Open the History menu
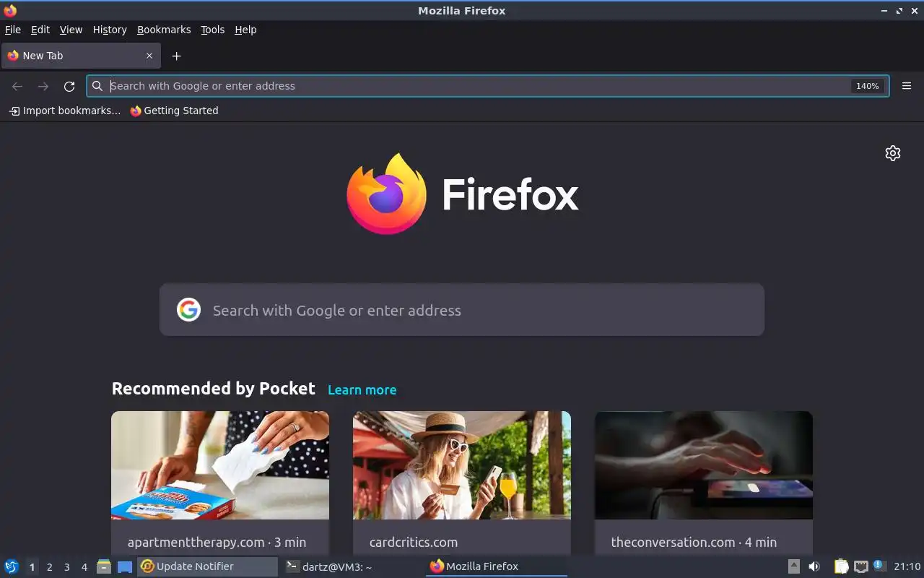This screenshot has width=924, height=578. [110, 30]
